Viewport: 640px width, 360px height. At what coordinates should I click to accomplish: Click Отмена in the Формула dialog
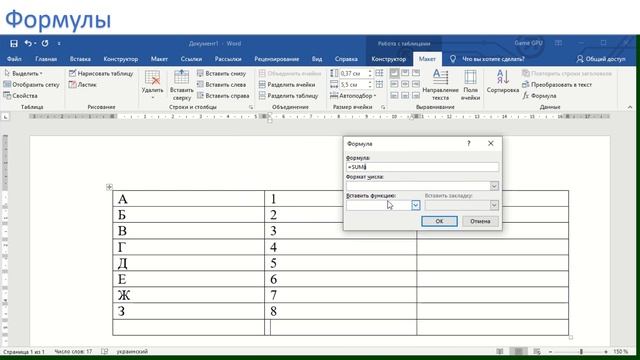tap(480, 221)
